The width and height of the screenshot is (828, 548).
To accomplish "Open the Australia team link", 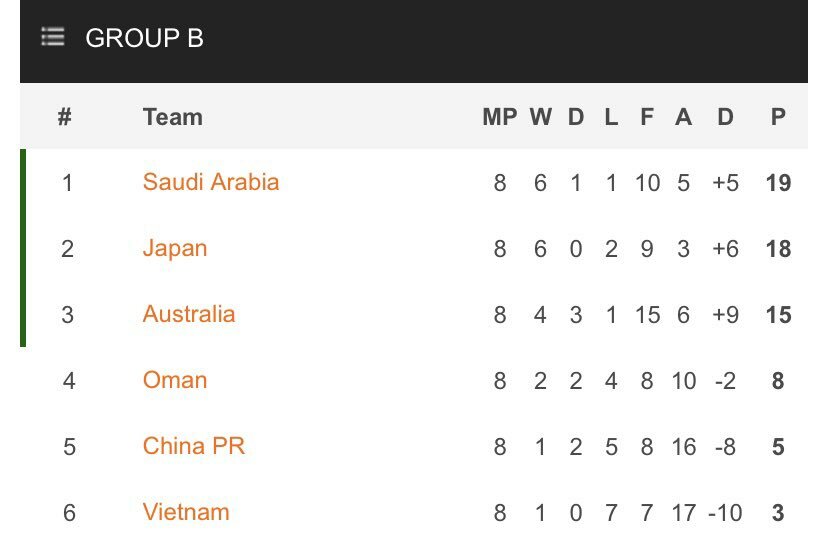I will (x=189, y=314).
